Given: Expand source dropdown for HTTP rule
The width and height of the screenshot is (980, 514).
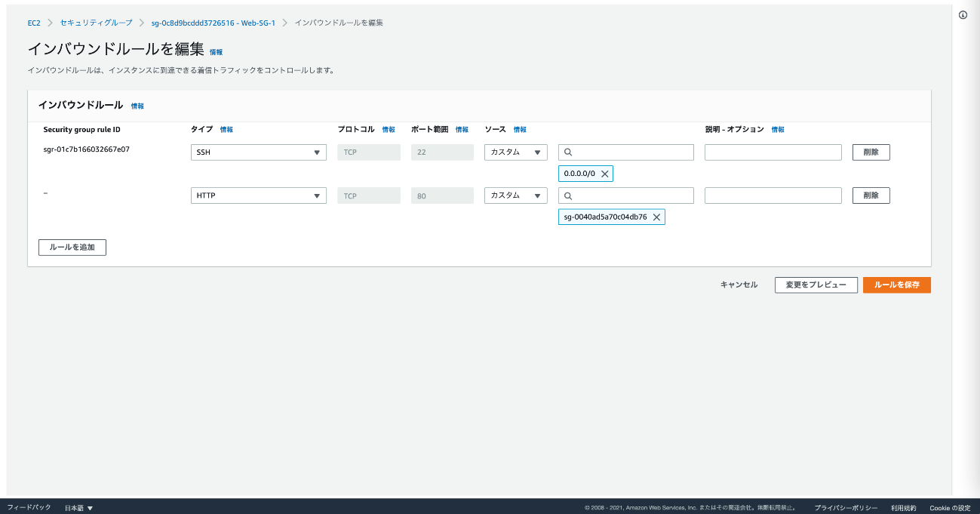Looking at the screenshot, I should (515, 195).
